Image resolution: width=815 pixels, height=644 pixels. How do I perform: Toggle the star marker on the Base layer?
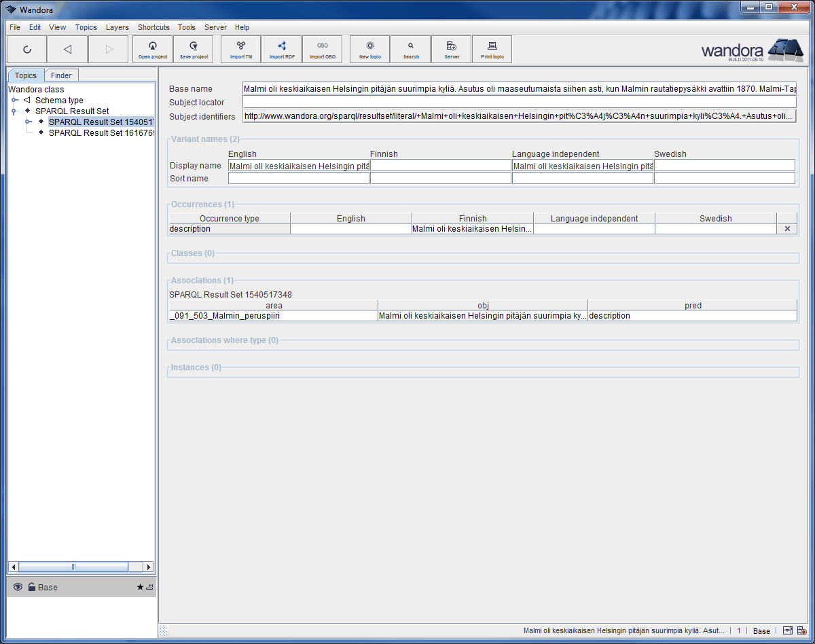coord(141,587)
